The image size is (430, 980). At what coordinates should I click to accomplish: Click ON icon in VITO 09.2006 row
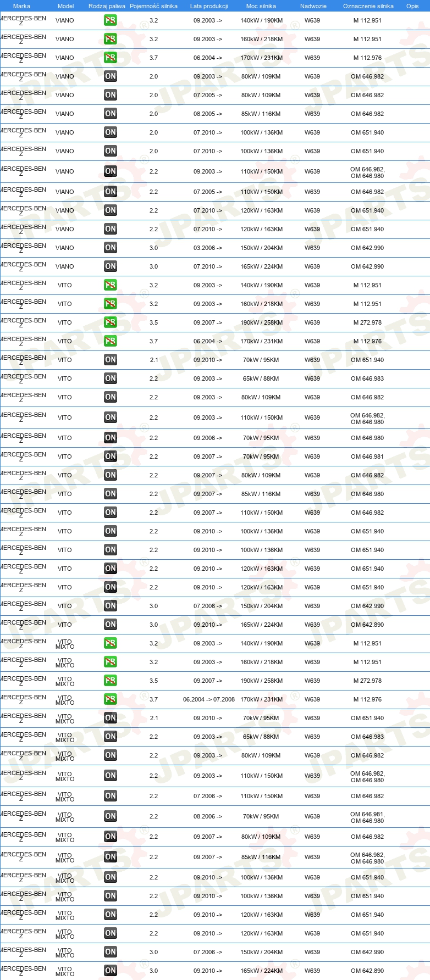(111, 438)
